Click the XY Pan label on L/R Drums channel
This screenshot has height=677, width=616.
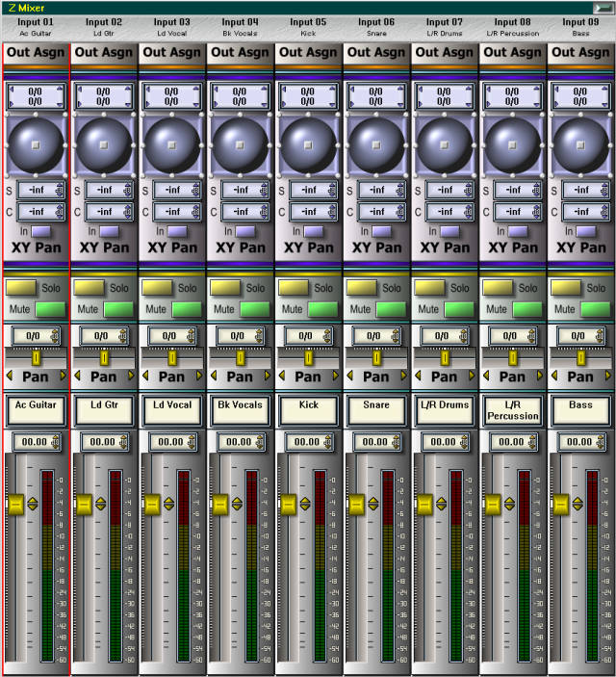444,247
